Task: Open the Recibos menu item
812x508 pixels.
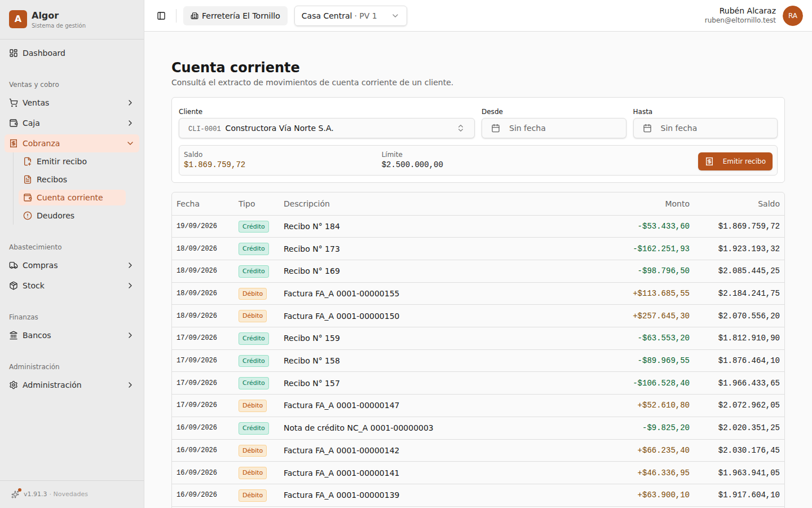Action: pos(73,179)
